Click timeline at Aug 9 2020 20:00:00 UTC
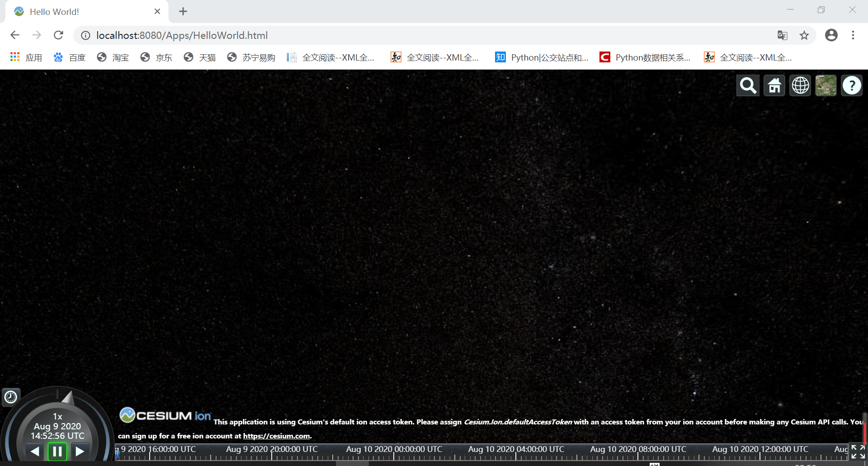868x466 pixels. (x=272, y=449)
